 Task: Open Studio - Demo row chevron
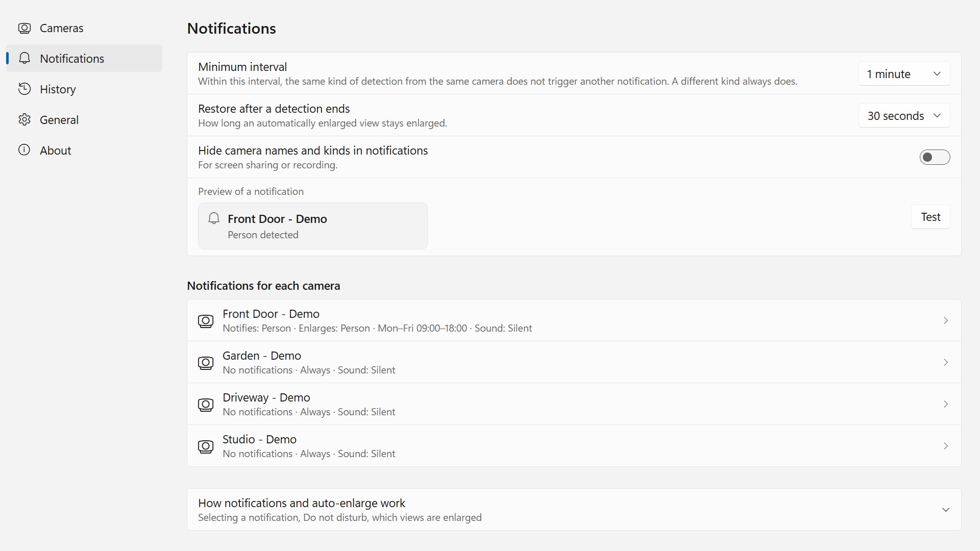pyautogui.click(x=946, y=446)
